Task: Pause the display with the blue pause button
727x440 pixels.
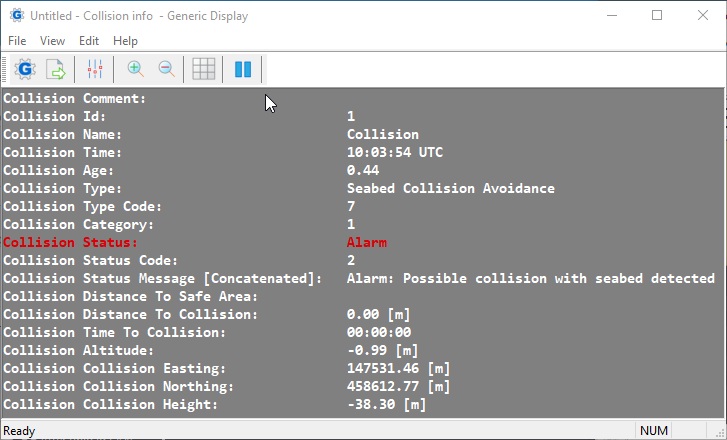Action: pos(242,69)
